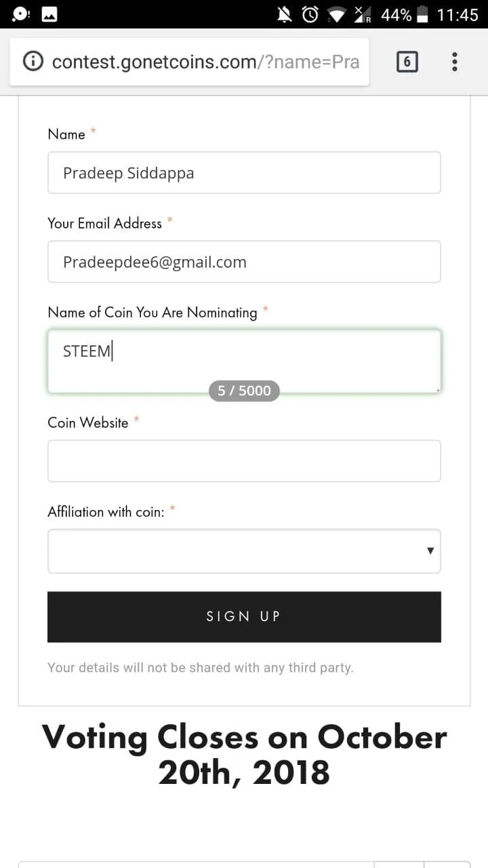
Task: Tap the Wi-Fi signal status icon
Action: (x=337, y=14)
